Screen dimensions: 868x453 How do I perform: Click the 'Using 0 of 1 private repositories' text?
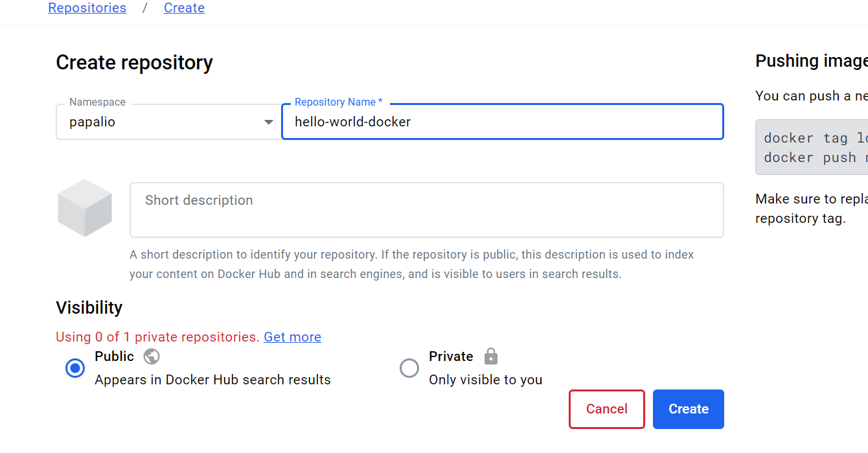pyautogui.click(x=157, y=337)
